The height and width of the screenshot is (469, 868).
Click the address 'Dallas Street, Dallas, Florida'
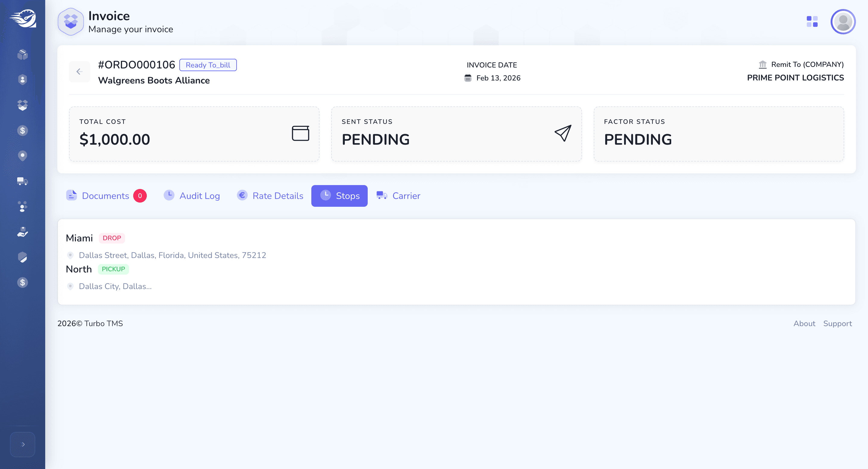(x=172, y=255)
